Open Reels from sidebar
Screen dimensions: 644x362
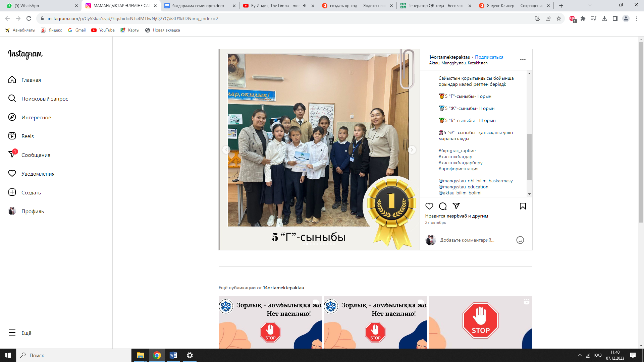click(x=28, y=136)
